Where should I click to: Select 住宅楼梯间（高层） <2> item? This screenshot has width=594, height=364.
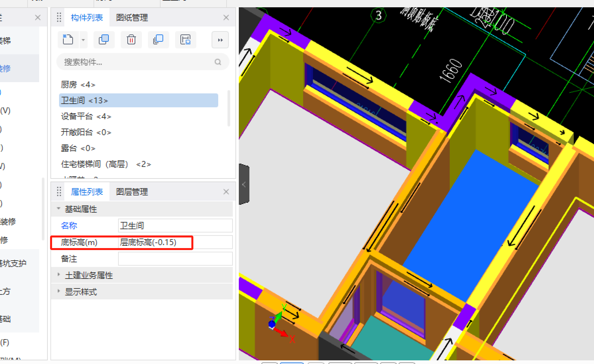click(139, 164)
